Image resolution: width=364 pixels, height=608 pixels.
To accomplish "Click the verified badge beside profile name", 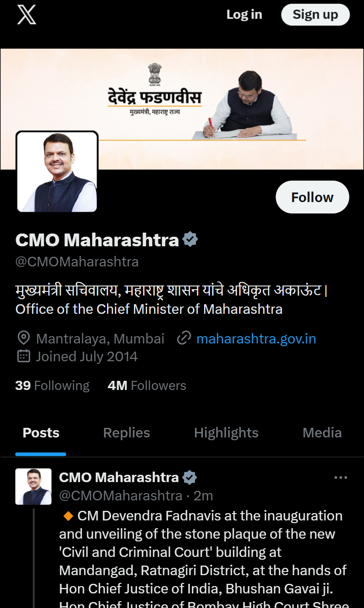I will click(x=190, y=239).
